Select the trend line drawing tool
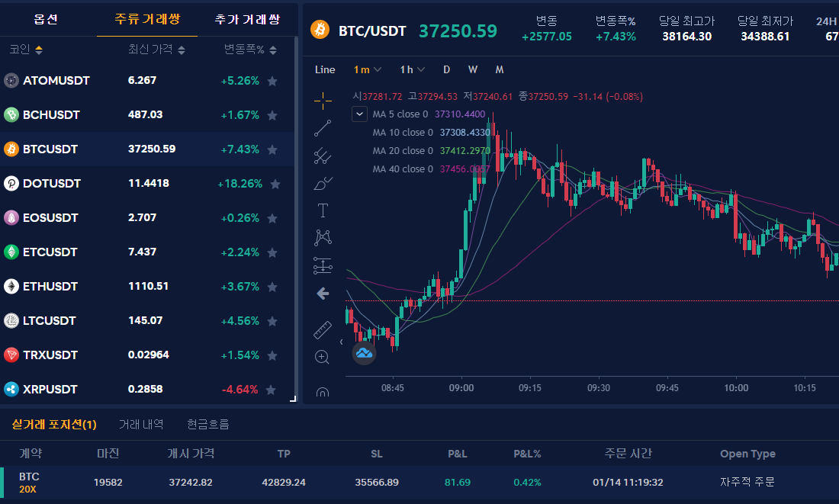 323,127
